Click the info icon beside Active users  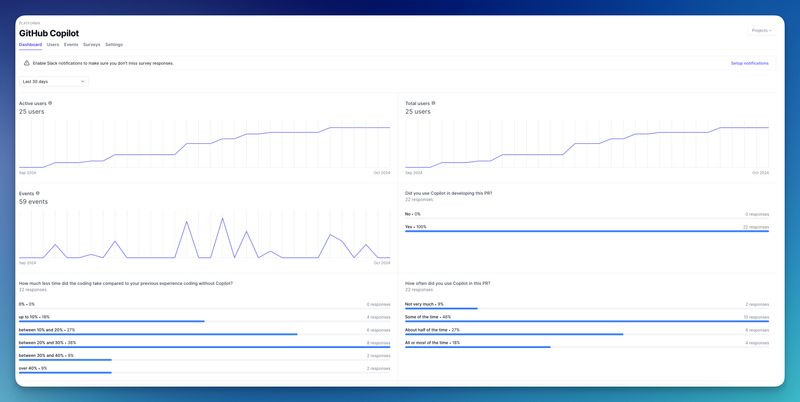[x=51, y=103]
